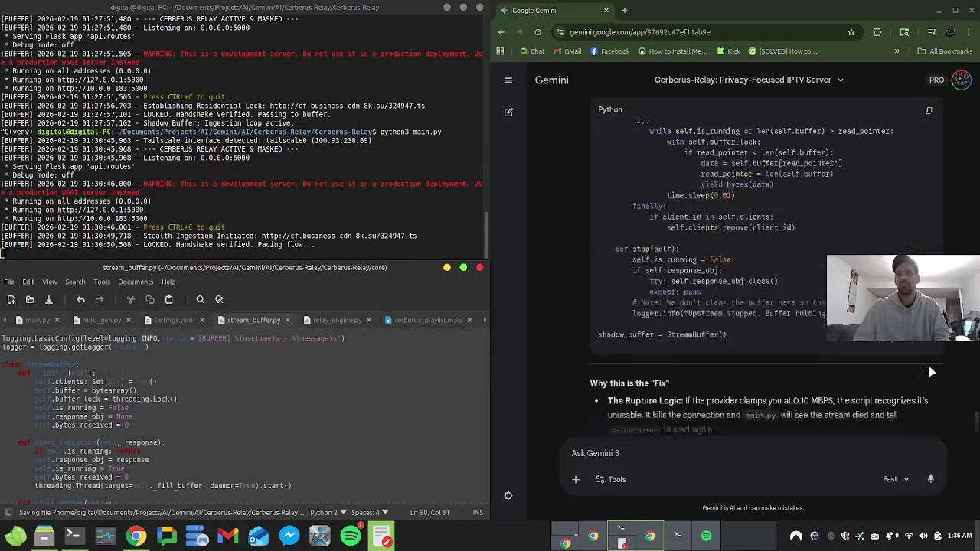The width and height of the screenshot is (980, 551).
Task: Open Chrome media control icon
Action: 931,32
